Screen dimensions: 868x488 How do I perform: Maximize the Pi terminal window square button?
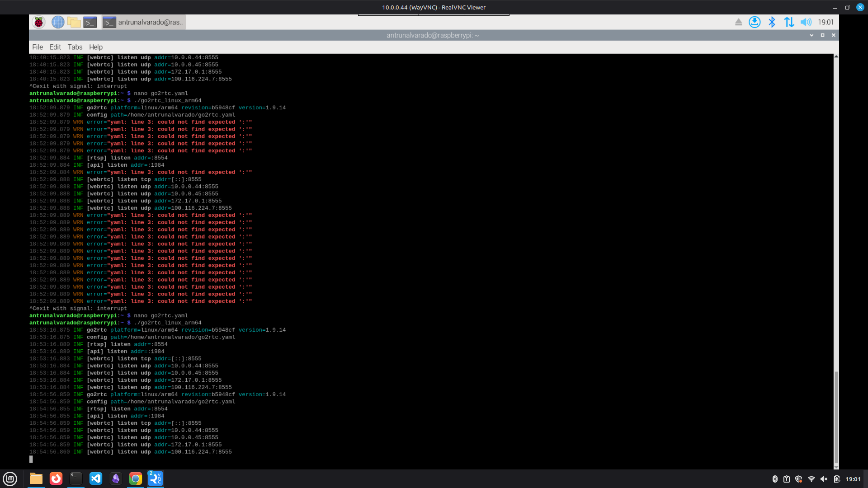[x=822, y=35]
